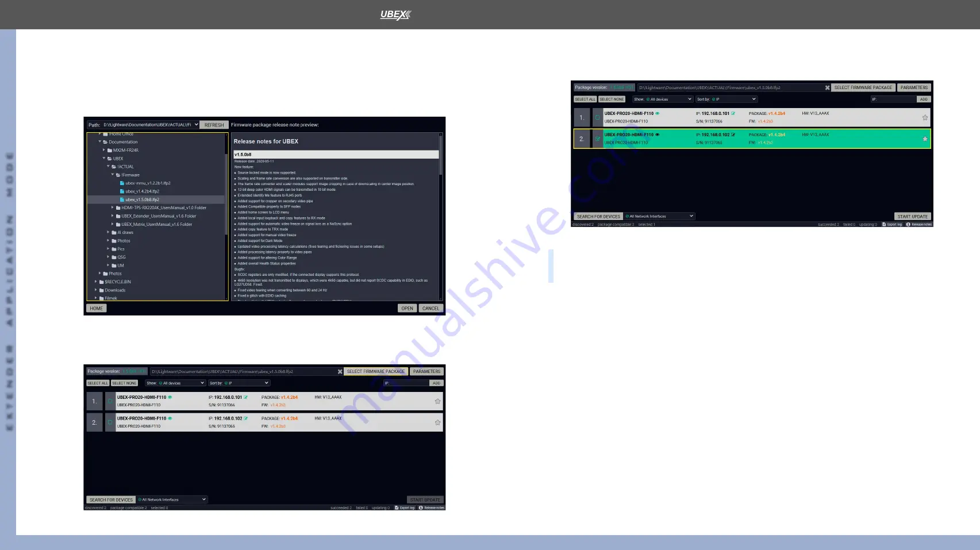Check the checkbox of device 1, upper-right window
The height and width of the screenshot is (550, 980).
(597, 117)
